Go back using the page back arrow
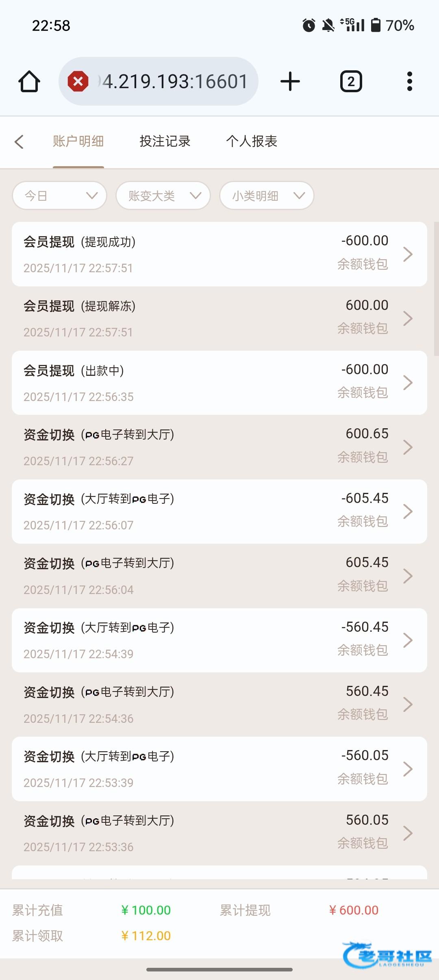Viewport: 439px width, 980px height. [19, 141]
